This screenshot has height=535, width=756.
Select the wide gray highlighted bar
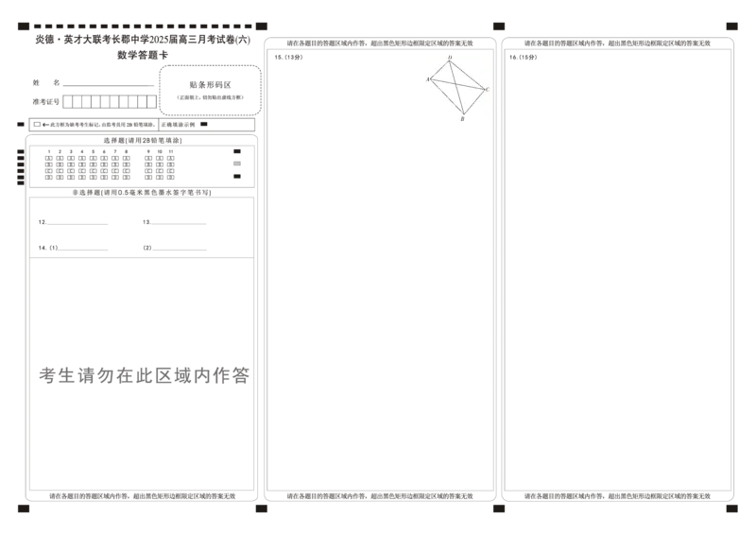click(x=144, y=375)
